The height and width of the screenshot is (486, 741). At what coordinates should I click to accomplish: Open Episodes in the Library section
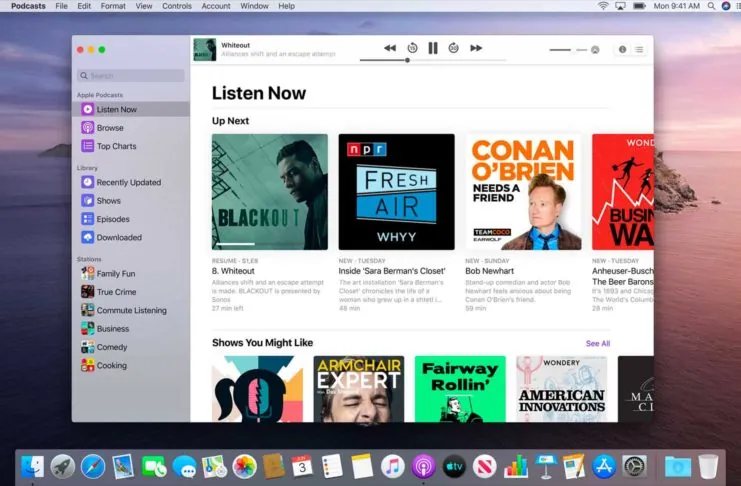(131, 219)
